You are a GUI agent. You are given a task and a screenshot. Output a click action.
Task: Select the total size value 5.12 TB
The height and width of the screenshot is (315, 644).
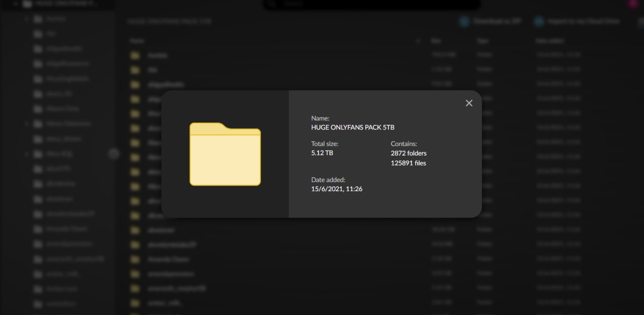point(322,153)
